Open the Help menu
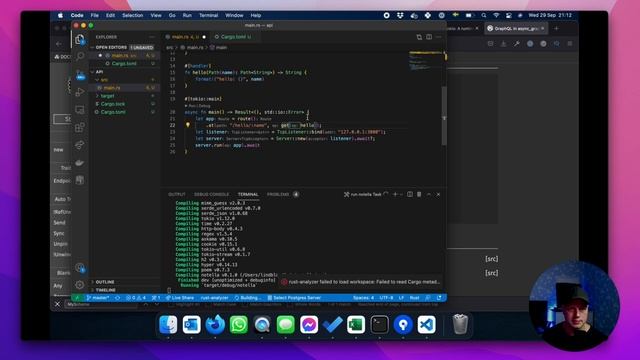The image size is (640, 360). [x=256, y=15]
